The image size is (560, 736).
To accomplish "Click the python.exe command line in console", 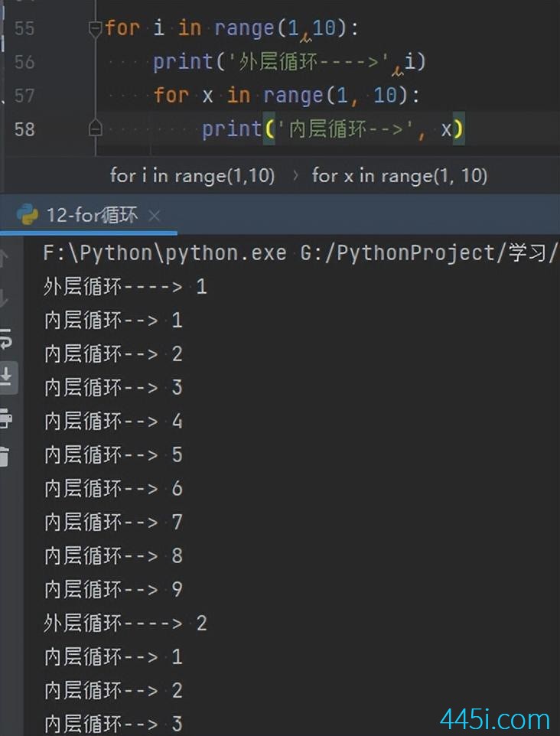I will (x=301, y=253).
